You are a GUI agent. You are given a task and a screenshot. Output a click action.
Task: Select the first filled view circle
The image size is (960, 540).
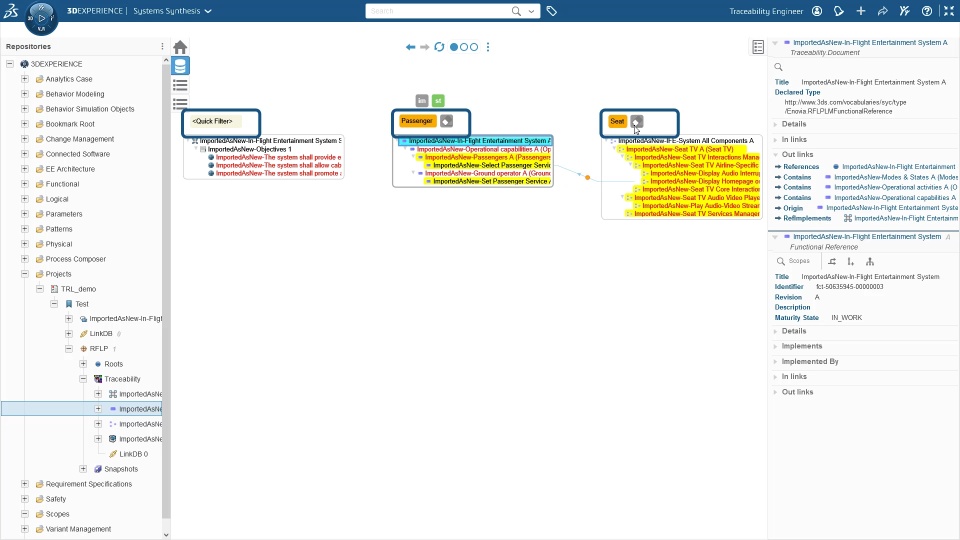pyautogui.click(x=454, y=47)
